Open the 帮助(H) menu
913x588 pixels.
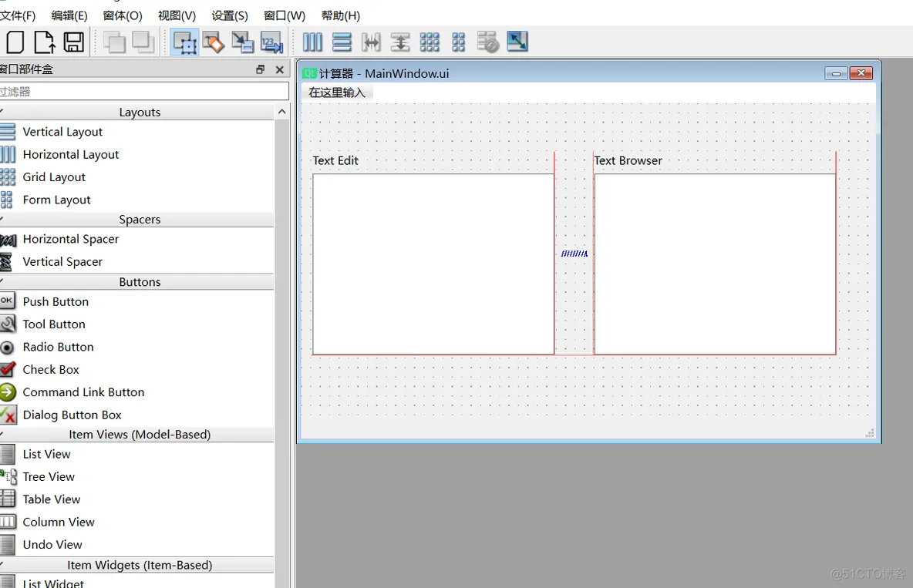click(340, 15)
